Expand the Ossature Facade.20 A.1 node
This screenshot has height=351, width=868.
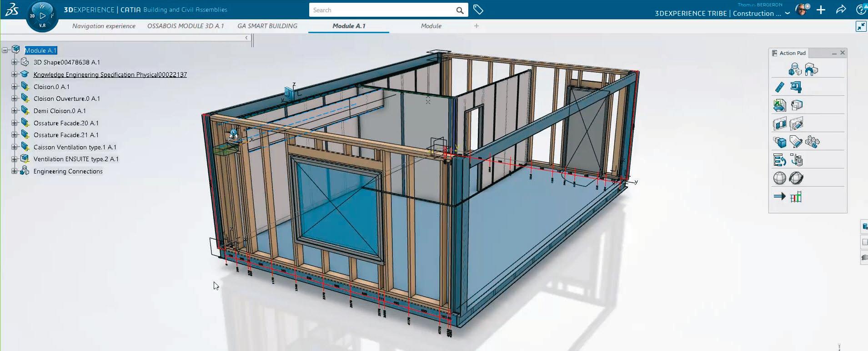(x=14, y=123)
